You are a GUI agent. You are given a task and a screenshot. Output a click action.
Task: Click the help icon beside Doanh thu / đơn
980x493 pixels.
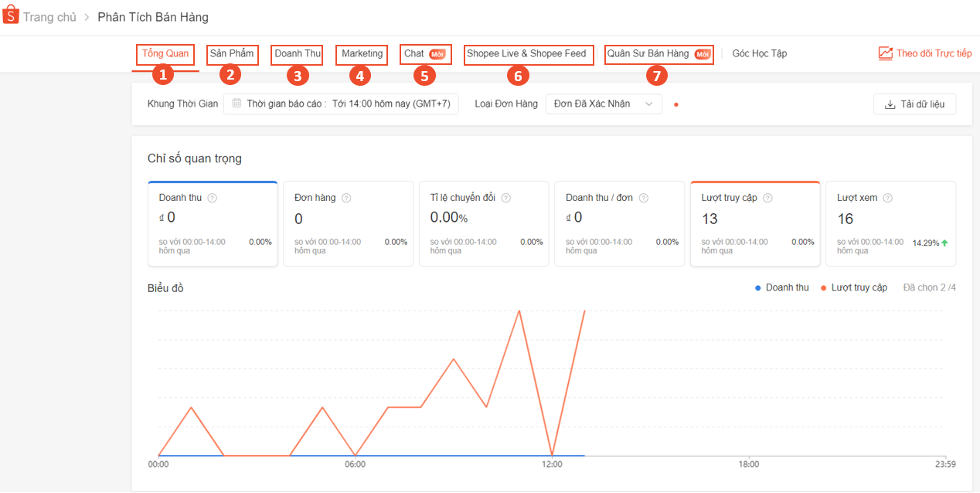[x=643, y=198]
